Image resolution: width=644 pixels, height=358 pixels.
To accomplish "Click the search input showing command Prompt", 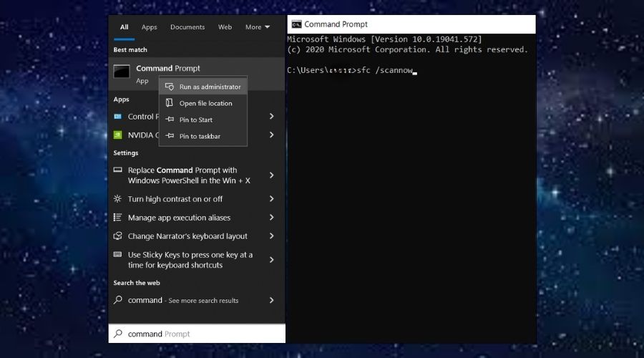I will 197,334.
